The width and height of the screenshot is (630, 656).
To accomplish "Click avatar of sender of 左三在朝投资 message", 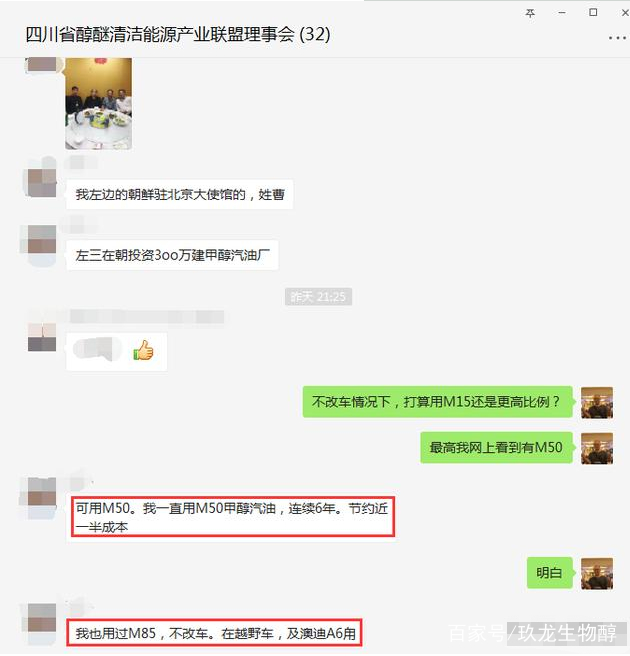I will [42, 239].
